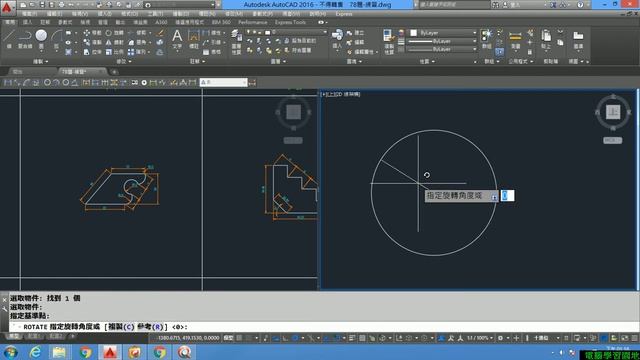Click the Copy (C) option in command line

pos(121,327)
